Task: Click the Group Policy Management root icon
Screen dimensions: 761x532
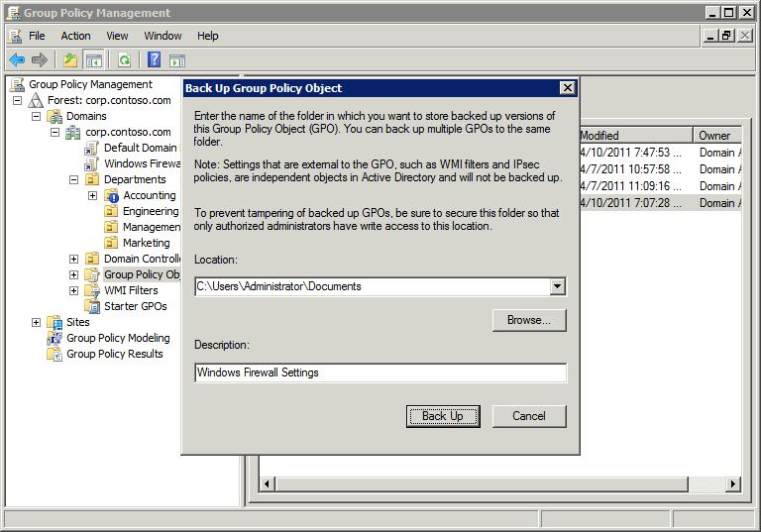Action: (x=17, y=84)
